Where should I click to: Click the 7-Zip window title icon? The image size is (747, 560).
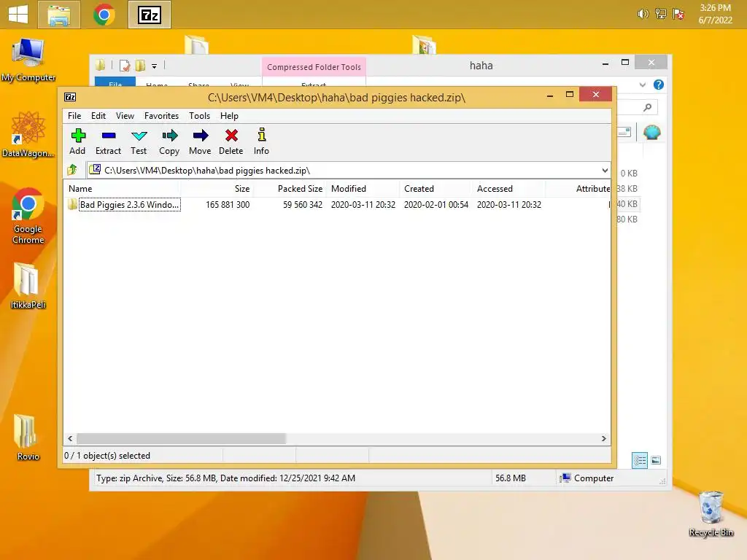(x=70, y=97)
